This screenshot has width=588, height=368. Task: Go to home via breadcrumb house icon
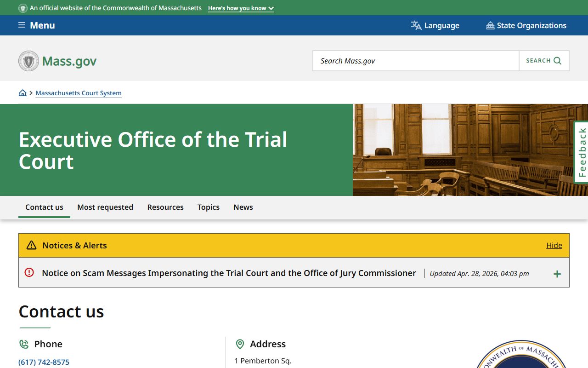(x=23, y=93)
